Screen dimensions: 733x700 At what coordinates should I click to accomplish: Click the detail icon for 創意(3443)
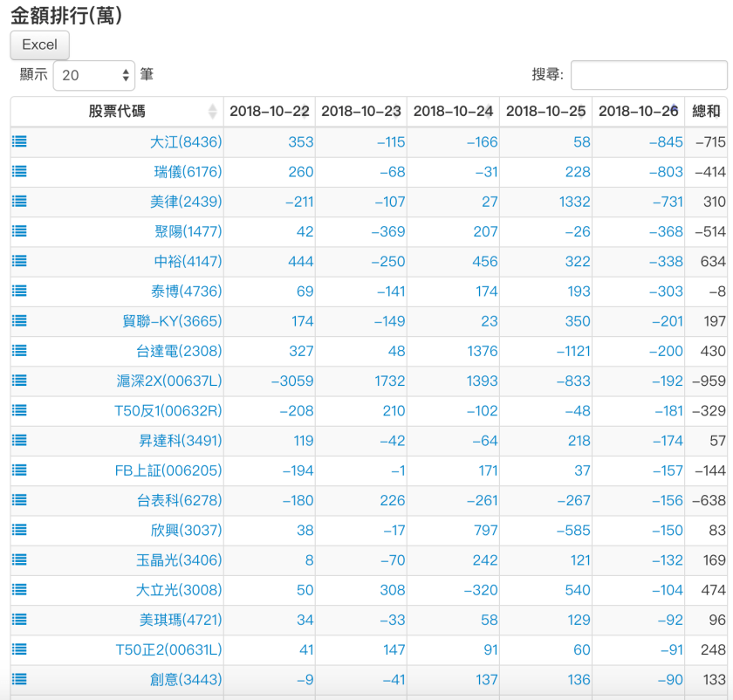18,679
